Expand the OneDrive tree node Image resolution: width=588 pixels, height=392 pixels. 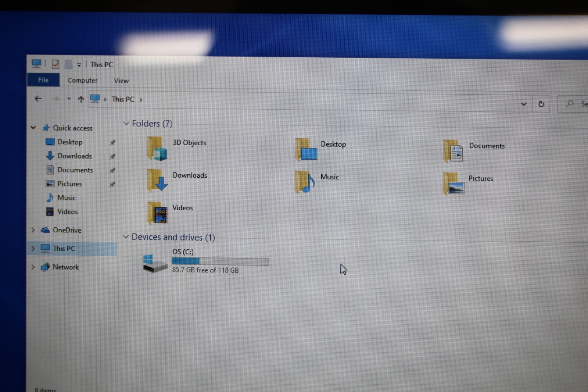(x=33, y=230)
